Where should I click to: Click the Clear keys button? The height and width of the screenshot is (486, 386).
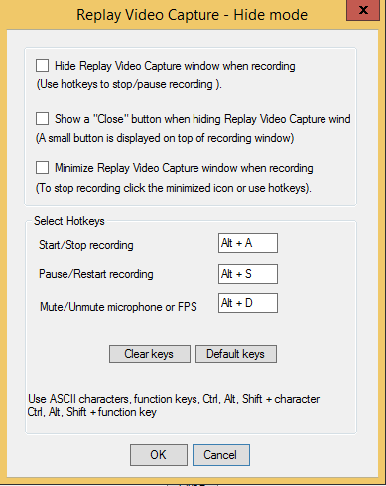(x=150, y=354)
